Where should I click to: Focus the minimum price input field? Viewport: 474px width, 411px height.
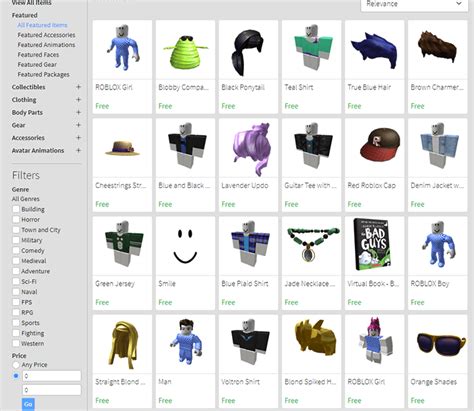pos(52,376)
